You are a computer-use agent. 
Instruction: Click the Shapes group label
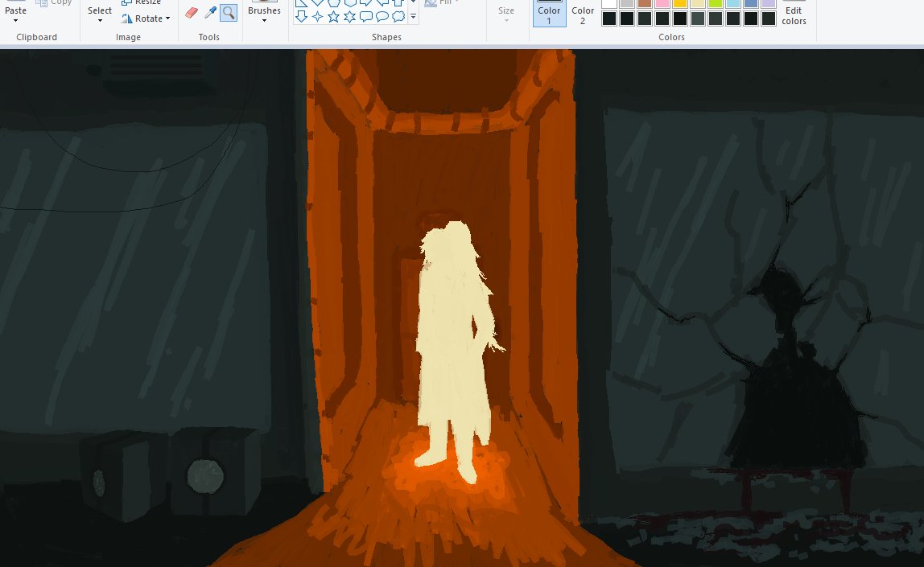click(386, 37)
